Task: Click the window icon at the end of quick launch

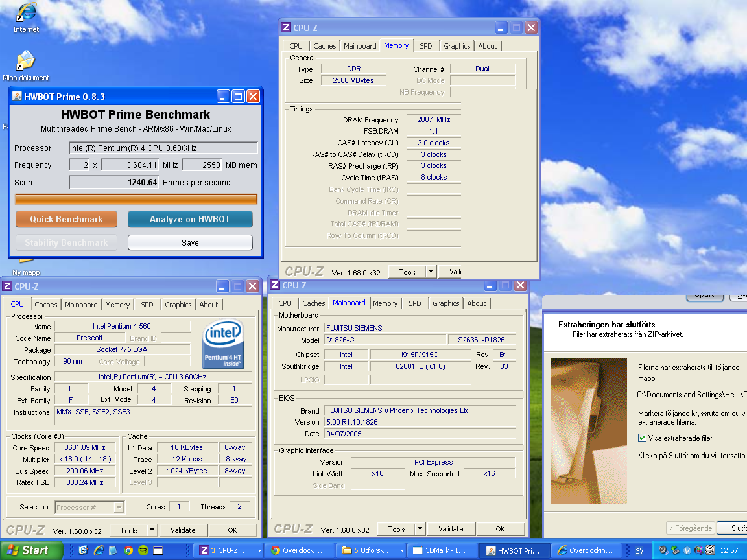Action: [158, 550]
